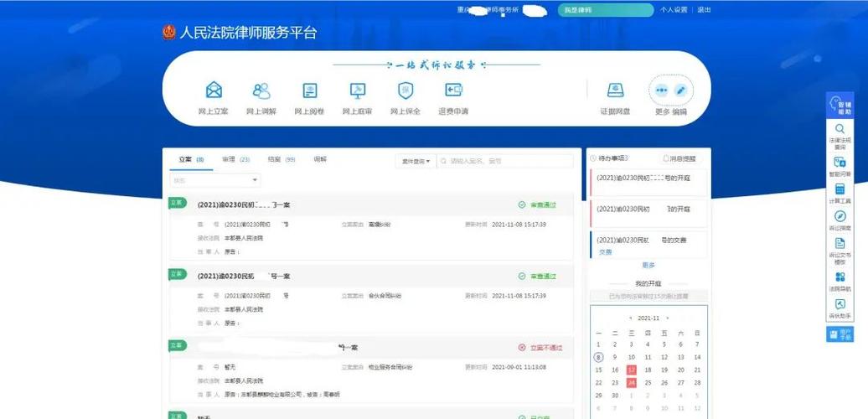Open 退费申请 refund icon
This screenshot has width=868, height=419.
click(x=454, y=90)
